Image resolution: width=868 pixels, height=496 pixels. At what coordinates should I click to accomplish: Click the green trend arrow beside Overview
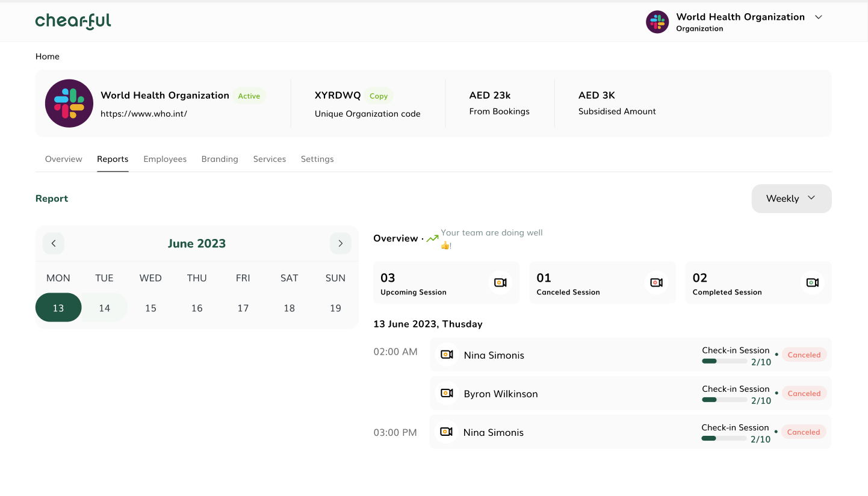[x=432, y=239]
